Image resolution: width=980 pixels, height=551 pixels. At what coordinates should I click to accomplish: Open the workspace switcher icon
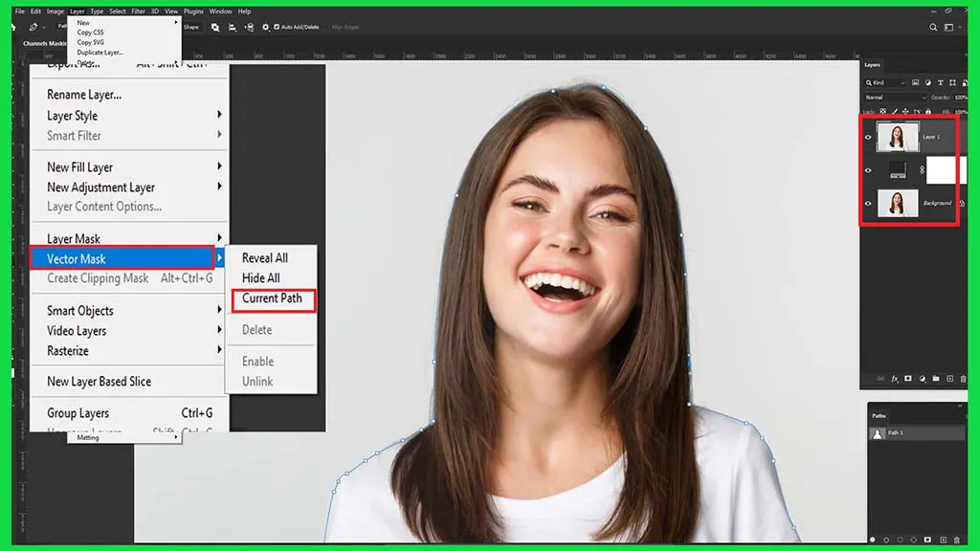pos(948,28)
